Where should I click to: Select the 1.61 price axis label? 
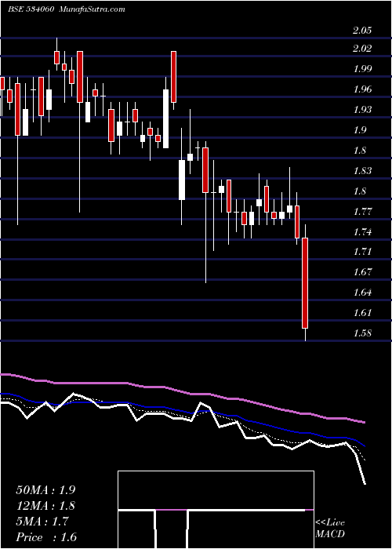pos(362,313)
